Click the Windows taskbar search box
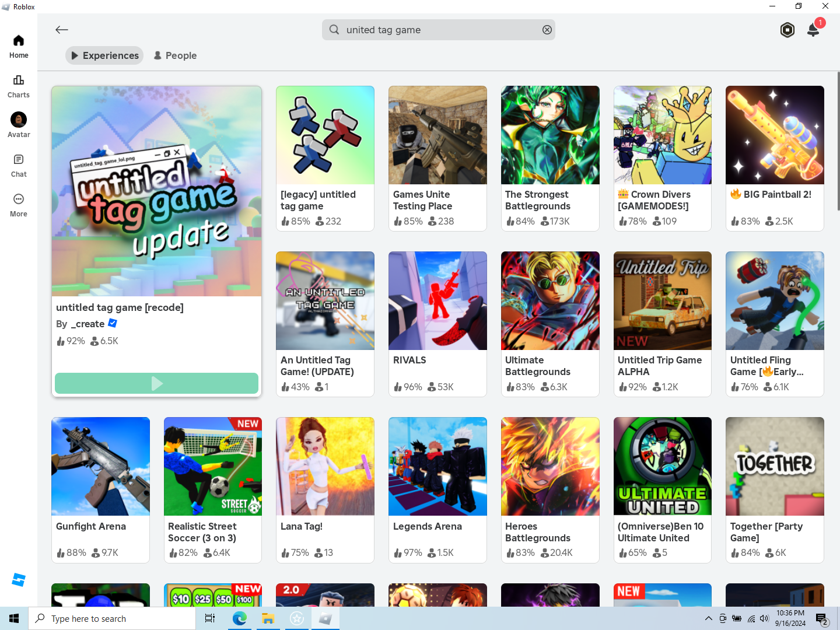840x630 pixels. coord(112,618)
